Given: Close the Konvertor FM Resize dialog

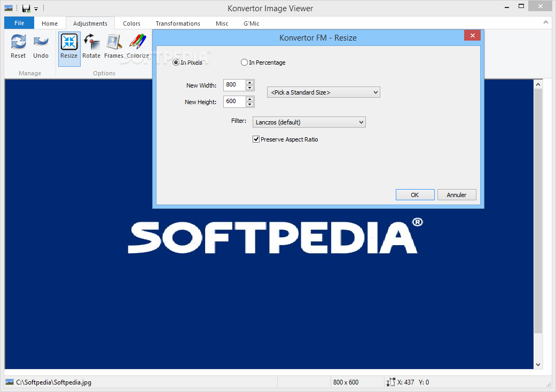Looking at the screenshot, I should pos(472,35).
